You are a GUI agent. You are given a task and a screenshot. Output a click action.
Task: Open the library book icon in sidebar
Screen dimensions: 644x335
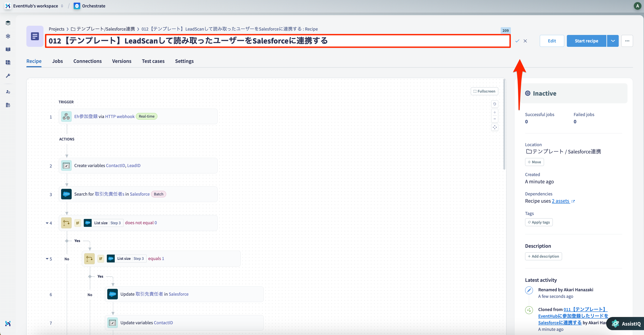8,49
